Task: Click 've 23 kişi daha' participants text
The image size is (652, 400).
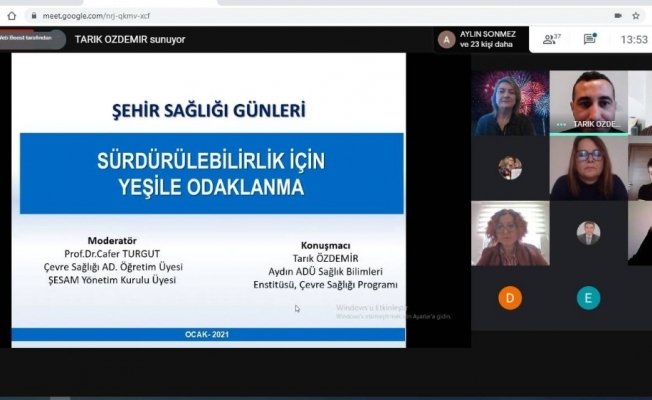Action: pyautogui.click(x=487, y=45)
